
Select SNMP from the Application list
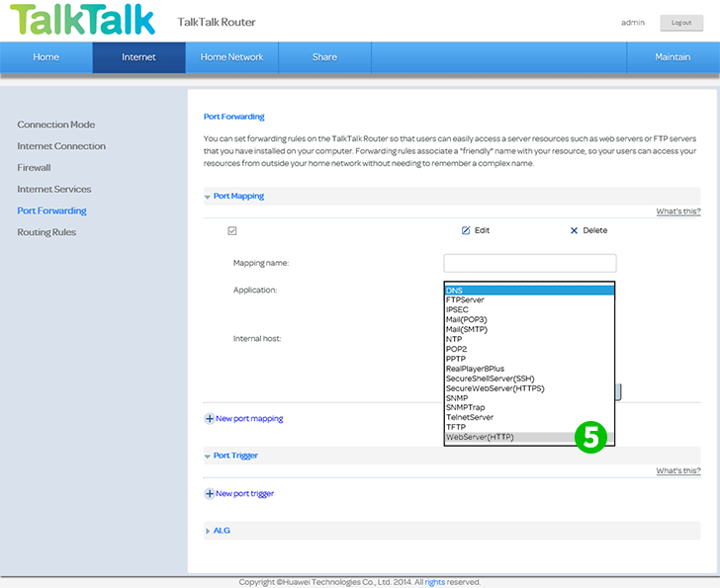pos(529,398)
